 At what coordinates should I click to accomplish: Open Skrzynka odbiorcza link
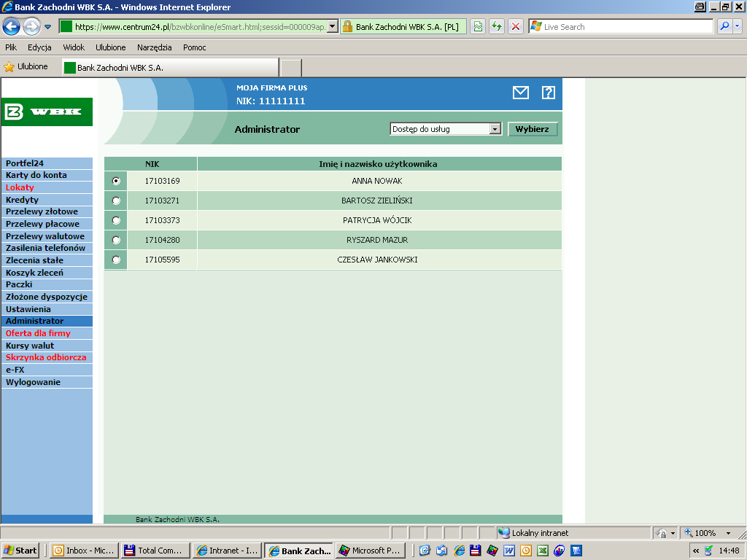[47, 357]
